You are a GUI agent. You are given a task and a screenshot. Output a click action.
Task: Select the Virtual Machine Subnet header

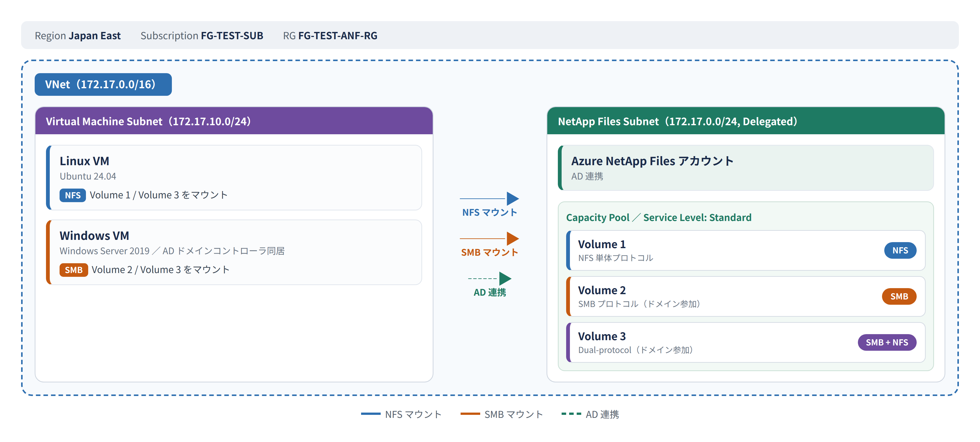tap(234, 121)
